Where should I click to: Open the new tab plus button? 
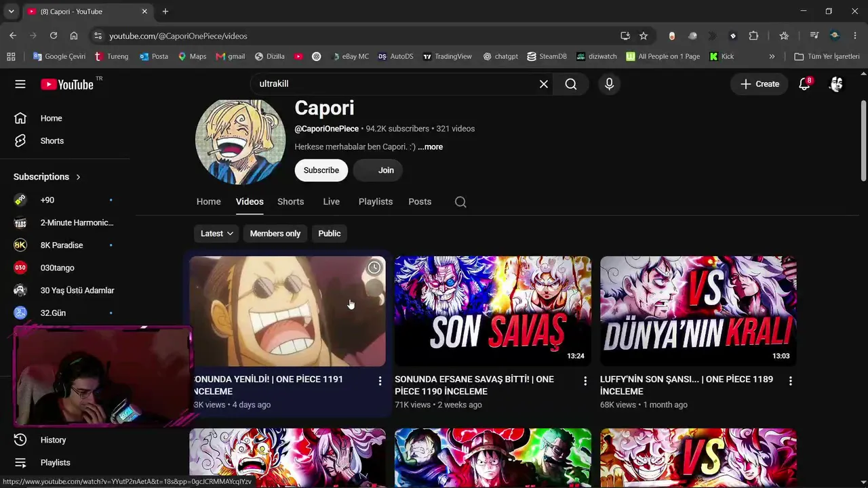(165, 12)
